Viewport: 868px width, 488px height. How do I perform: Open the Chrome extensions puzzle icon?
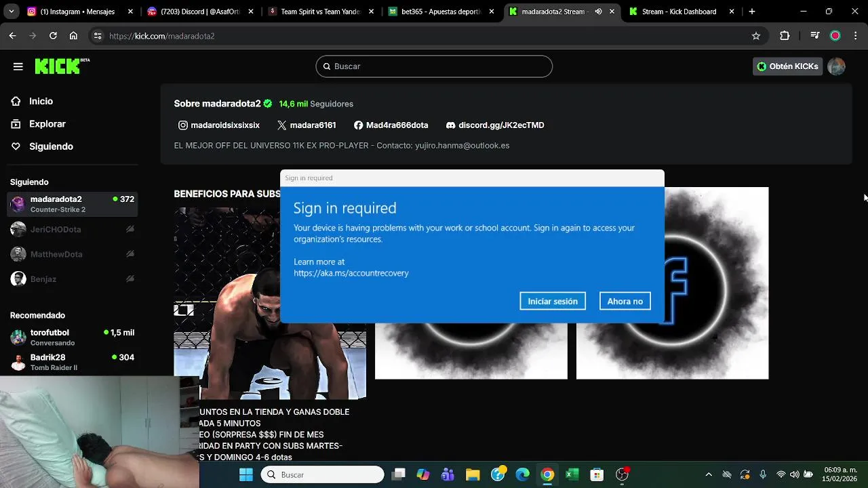(x=785, y=36)
